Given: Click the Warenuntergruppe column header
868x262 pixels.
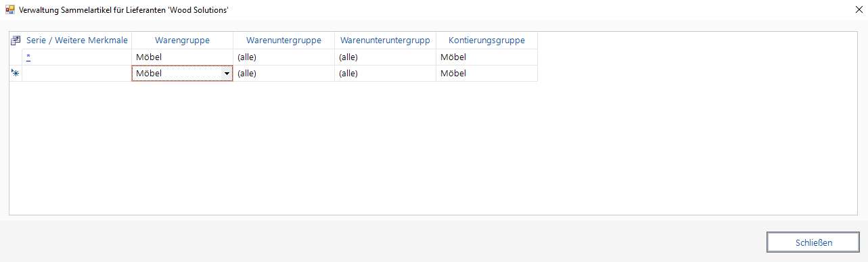Looking at the screenshot, I should (x=284, y=41).
